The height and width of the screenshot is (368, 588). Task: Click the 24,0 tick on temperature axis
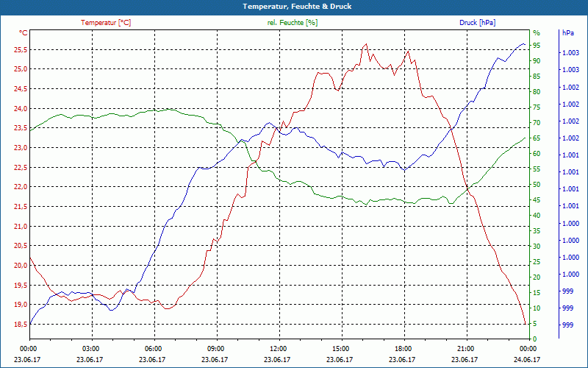click(x=21, y=109)
